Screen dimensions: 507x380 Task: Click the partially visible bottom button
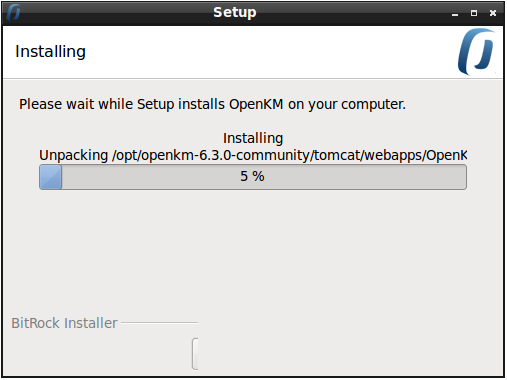pyautogui.click(x=195, y=354)
